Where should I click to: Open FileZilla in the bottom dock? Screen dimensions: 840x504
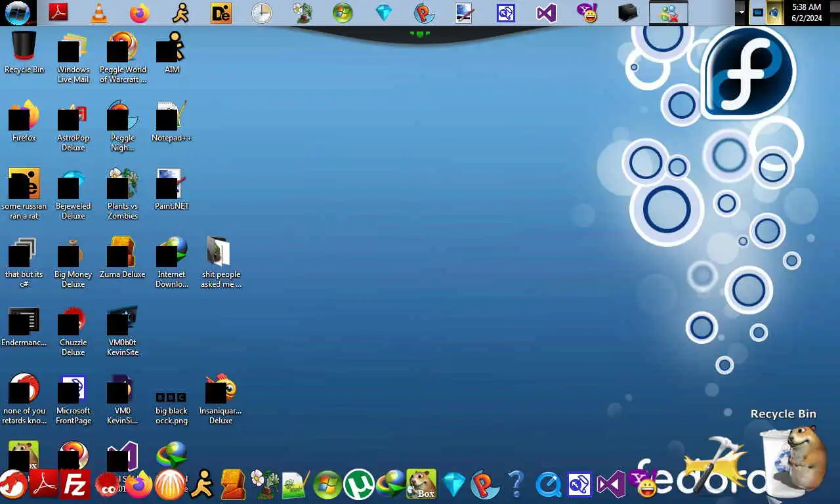click(75, 486)
